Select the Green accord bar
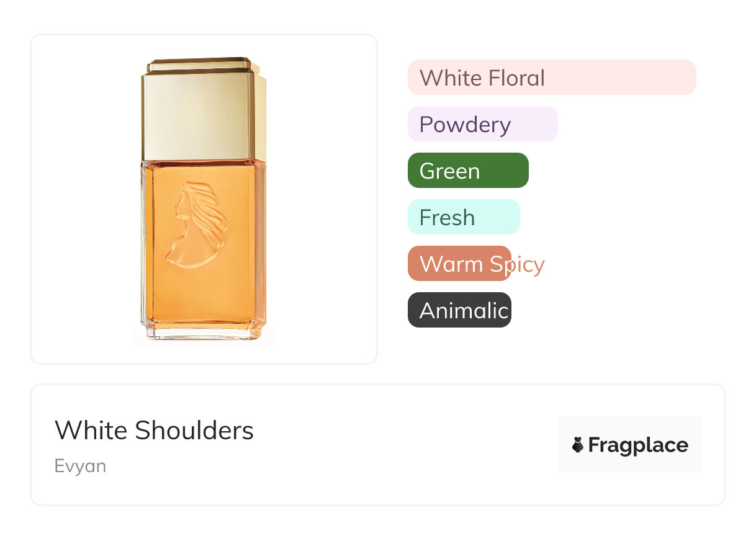This screenshot has height=536, width=756. tap(467, 171)
